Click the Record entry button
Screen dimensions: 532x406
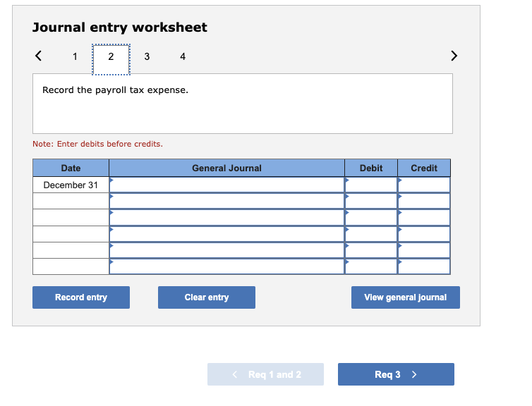pyautogui.click(x=81, y=297)
